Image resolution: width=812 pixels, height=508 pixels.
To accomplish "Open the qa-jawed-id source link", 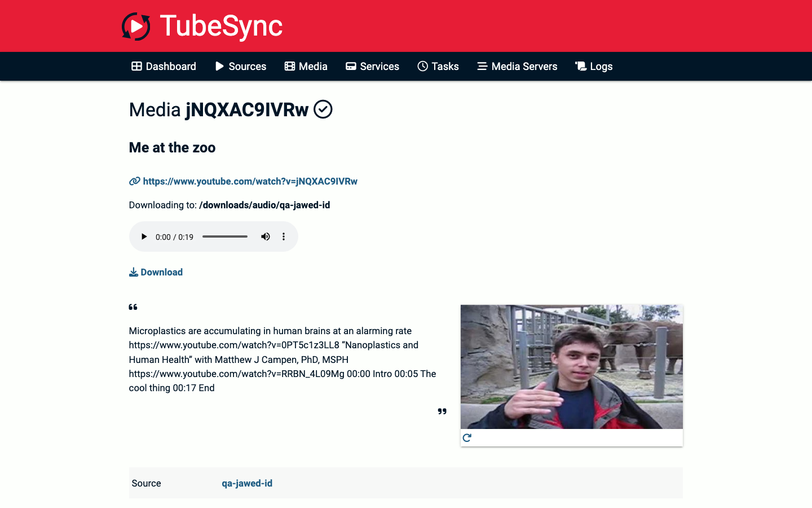I will click(247, 483).
